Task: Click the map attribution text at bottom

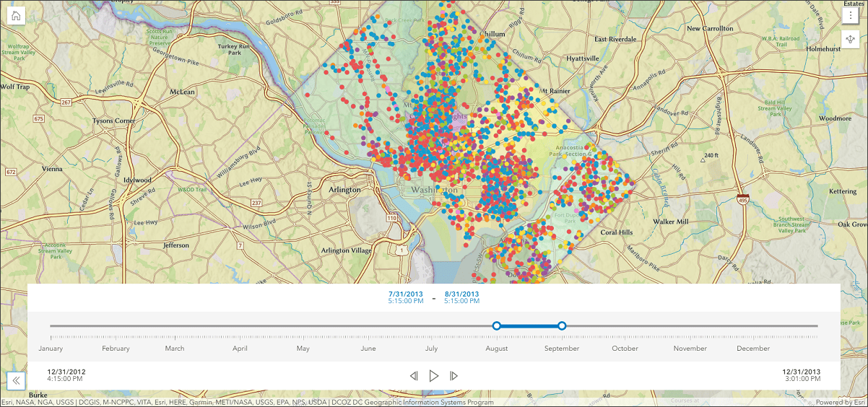Action: click(248, 403)
